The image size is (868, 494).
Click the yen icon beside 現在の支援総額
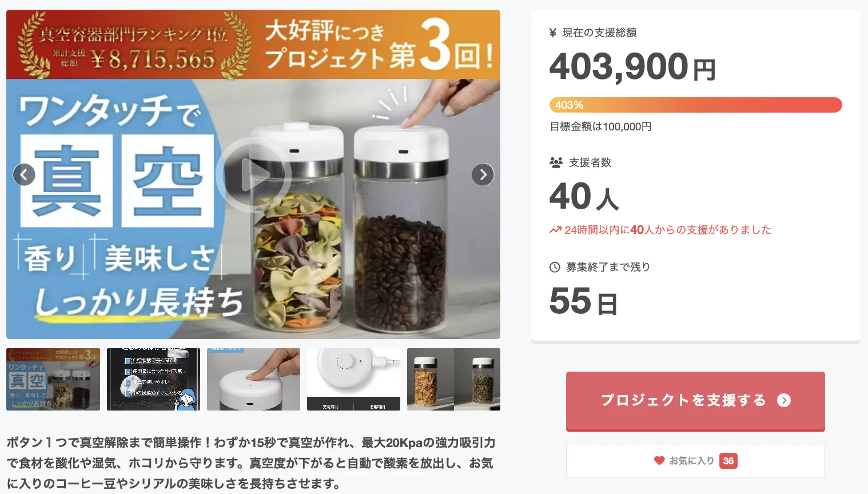[553, 33]
